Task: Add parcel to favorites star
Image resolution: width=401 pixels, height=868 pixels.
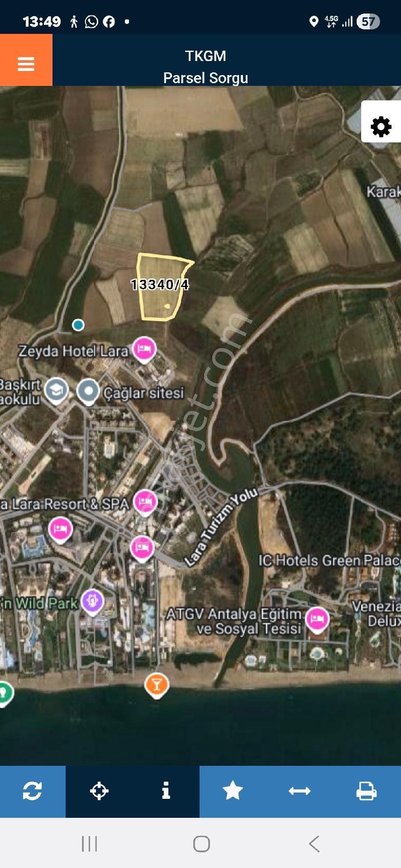Action: coord(233,791)
